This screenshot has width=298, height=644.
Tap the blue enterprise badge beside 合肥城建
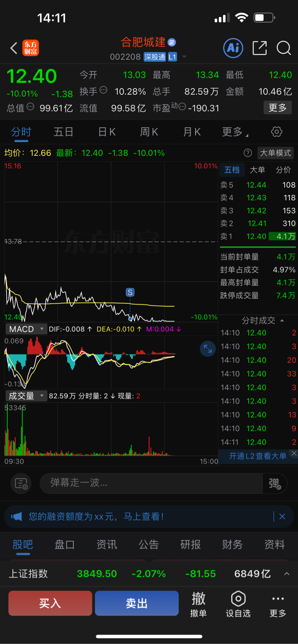tap(172, 42)
